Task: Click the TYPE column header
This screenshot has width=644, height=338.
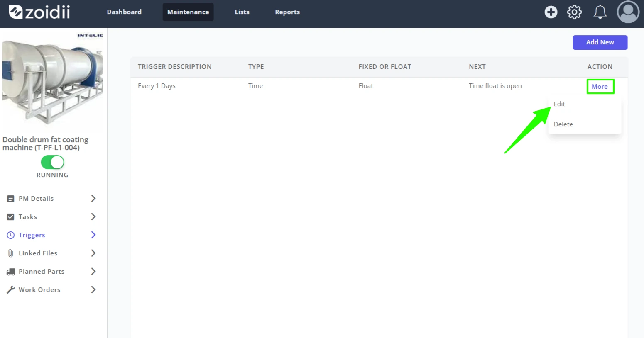Action: tap(256, 67)
